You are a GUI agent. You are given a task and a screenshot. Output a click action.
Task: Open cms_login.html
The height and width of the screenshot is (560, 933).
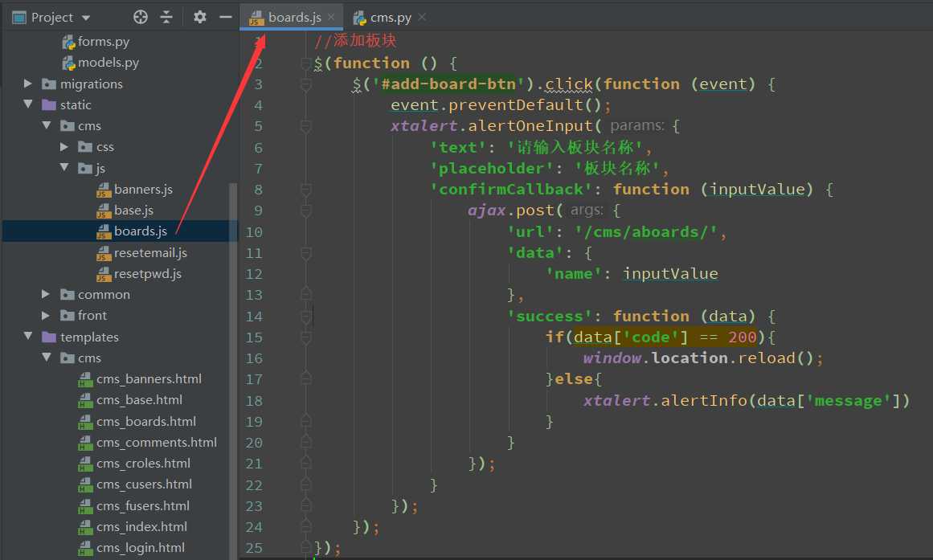pyautogui.click(x=141, y=547)
